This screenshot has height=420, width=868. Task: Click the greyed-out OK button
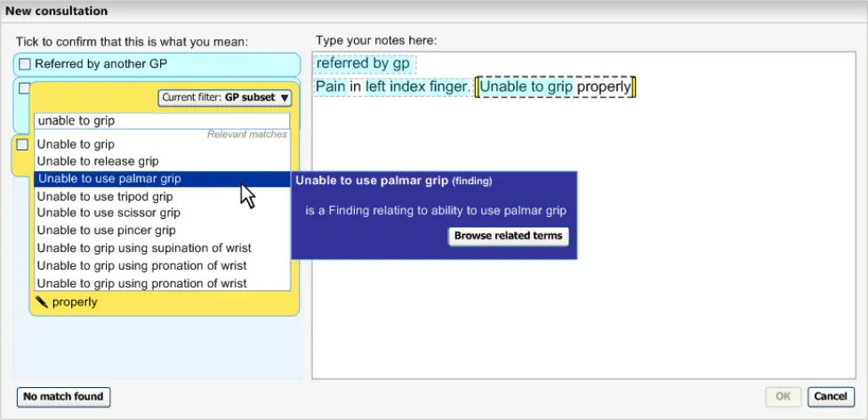tap(783, 397)
